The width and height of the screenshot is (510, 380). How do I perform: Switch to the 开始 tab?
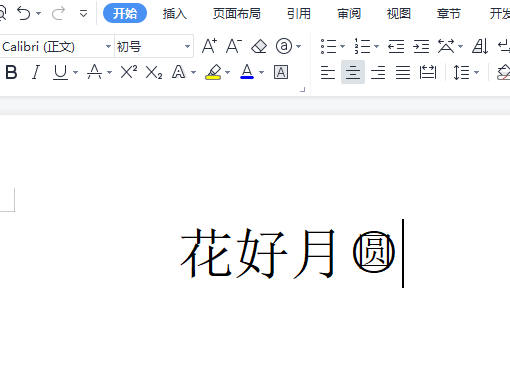point(125,13)
